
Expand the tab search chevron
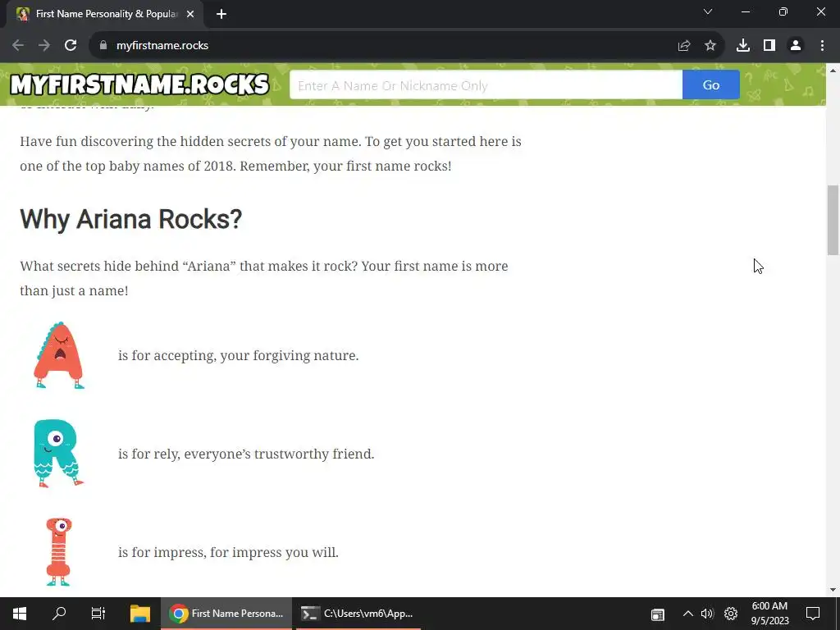coord(708,11)
